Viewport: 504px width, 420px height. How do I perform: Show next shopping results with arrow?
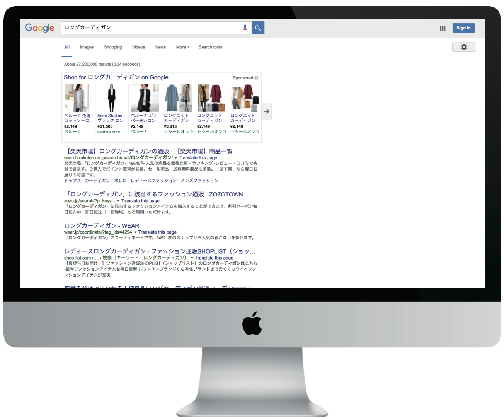267,111
